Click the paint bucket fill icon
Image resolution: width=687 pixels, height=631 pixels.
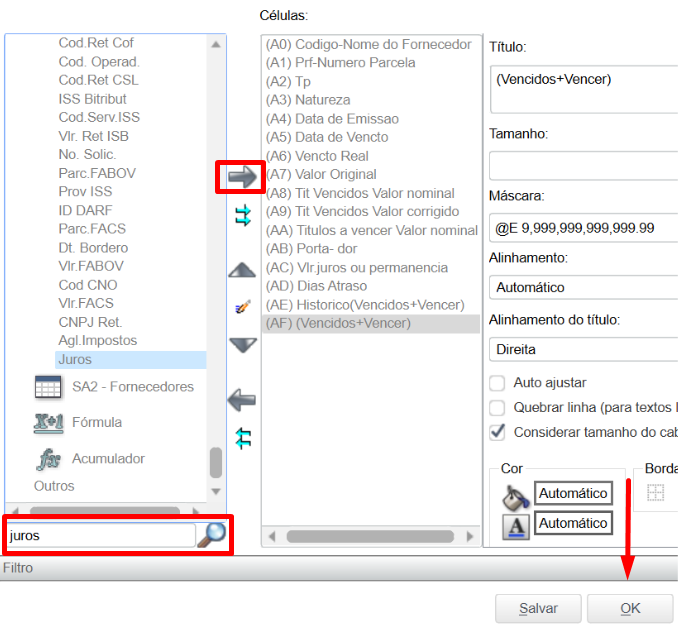pos(515,498)
